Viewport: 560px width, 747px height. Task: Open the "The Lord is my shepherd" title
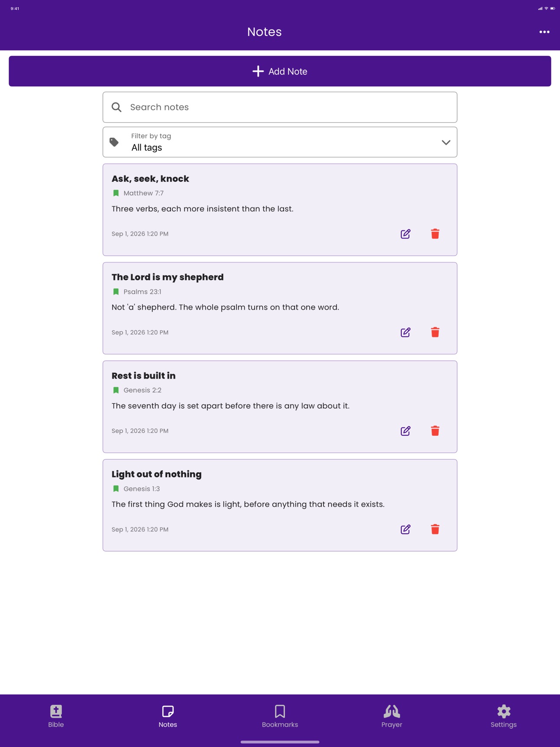point(168,277)
